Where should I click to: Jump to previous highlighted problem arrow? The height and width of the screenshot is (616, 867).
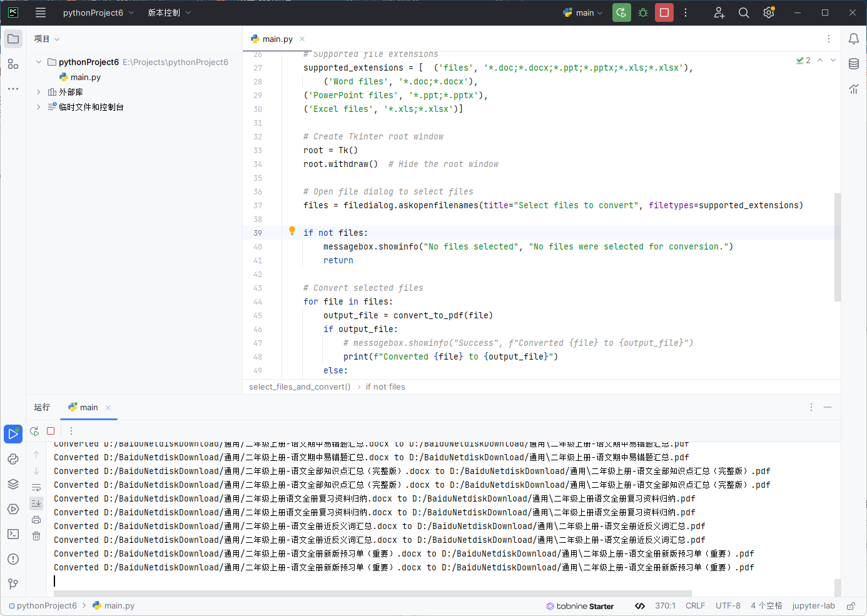[820, 60]
